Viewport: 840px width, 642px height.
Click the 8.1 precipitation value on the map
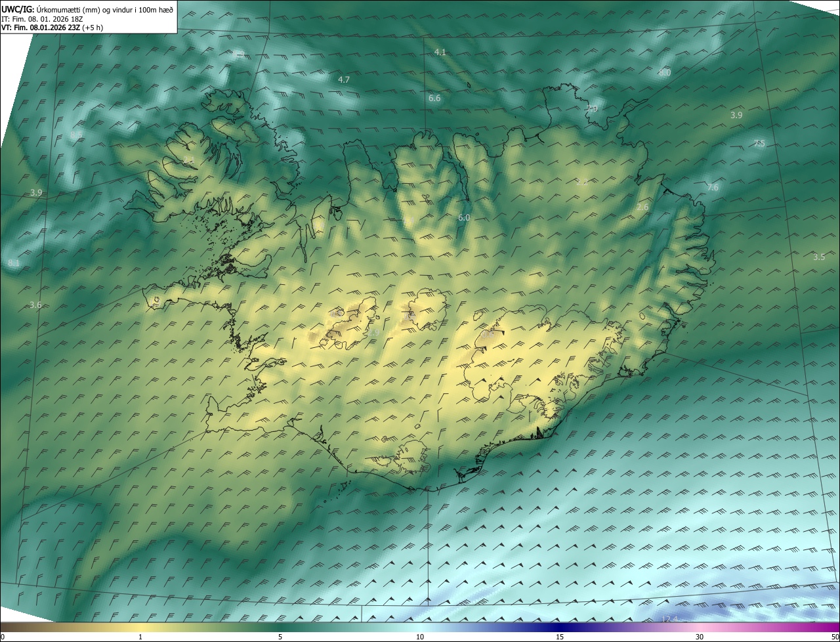tap(14, 263)
